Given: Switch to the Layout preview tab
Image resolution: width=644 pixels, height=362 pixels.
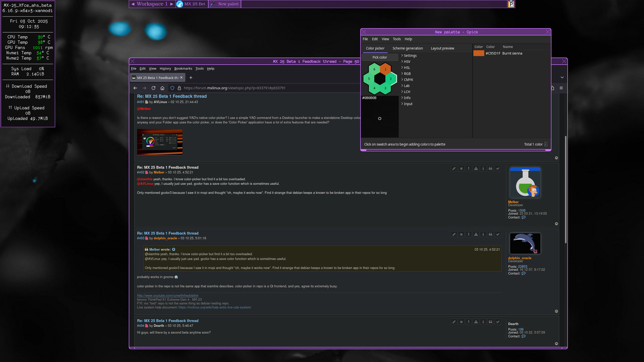Looking at the screenshot, I should click(x=442, y=48).
